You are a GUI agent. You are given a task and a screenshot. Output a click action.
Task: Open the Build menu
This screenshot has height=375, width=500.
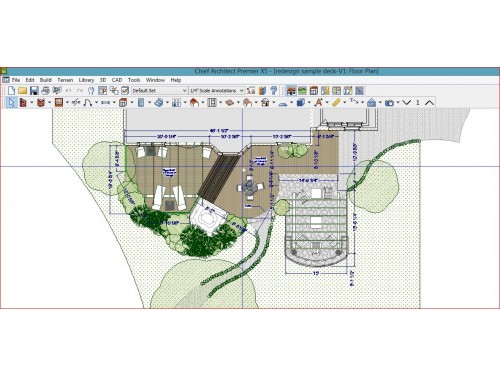coord(46,80)
